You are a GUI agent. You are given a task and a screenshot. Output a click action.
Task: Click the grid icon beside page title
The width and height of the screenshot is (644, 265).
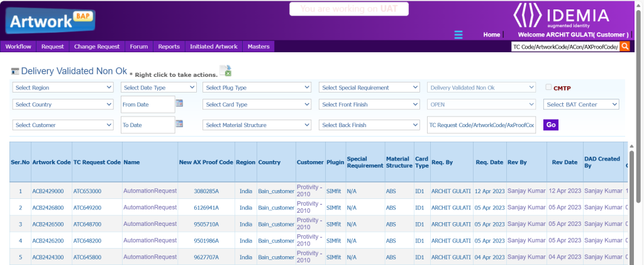click(x=16, y=72)
